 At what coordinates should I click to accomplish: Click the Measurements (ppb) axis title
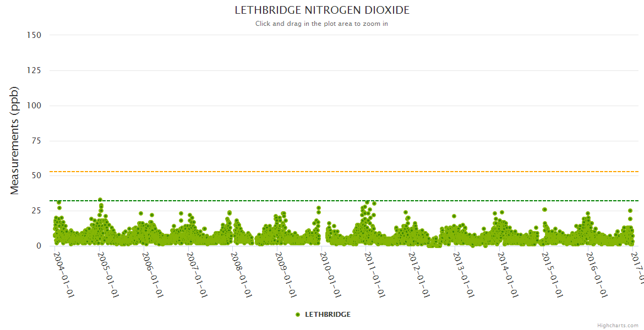tap(15, 140)
